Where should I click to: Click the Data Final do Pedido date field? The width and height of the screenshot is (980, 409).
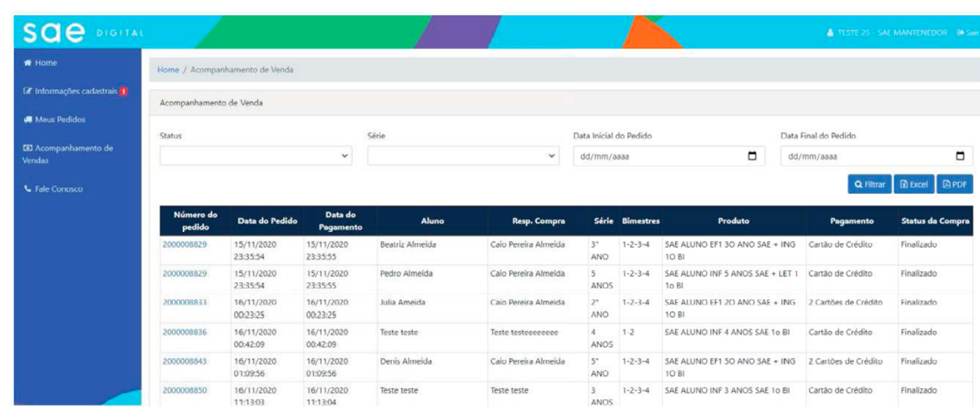click(x=877, y=156)
